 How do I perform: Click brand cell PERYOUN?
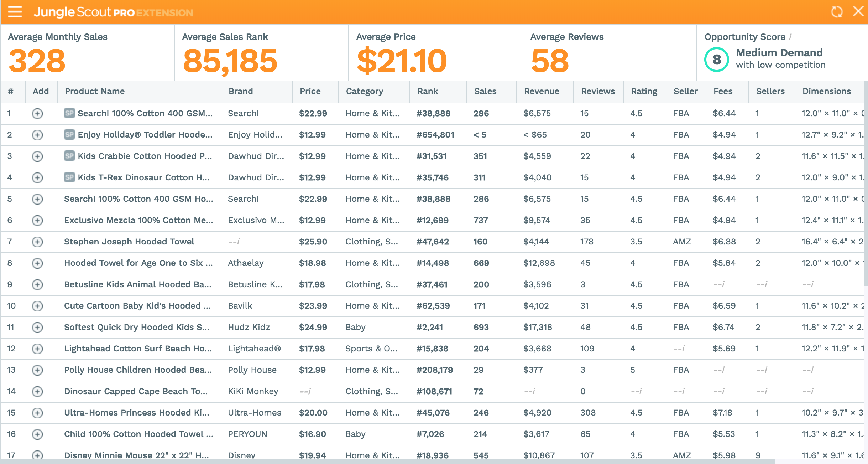click(247, 434)
